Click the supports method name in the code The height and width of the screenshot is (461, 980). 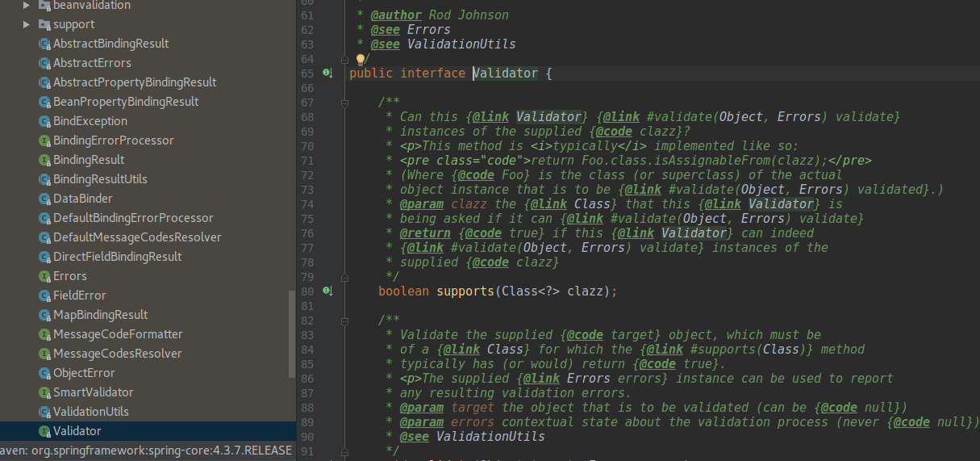465,291
